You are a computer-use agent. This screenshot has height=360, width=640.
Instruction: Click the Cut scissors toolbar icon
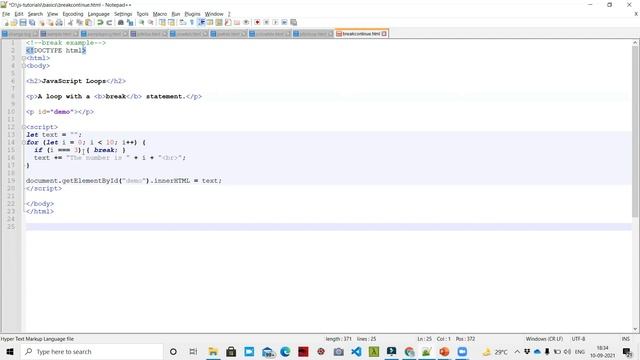coord(70,22)
